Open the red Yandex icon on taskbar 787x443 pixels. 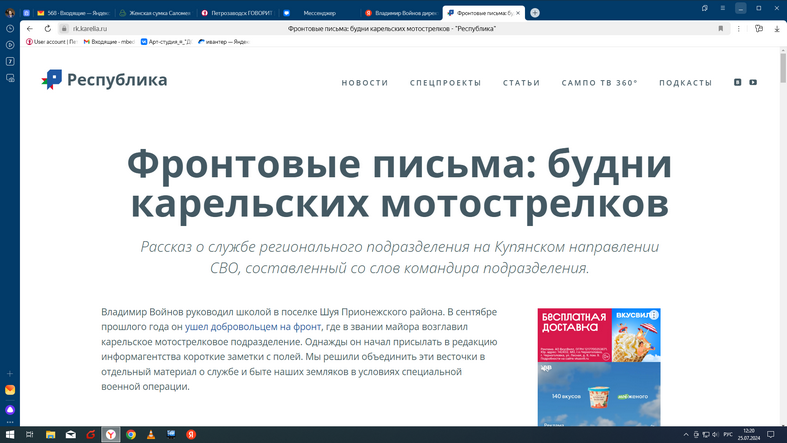(191, 434)
